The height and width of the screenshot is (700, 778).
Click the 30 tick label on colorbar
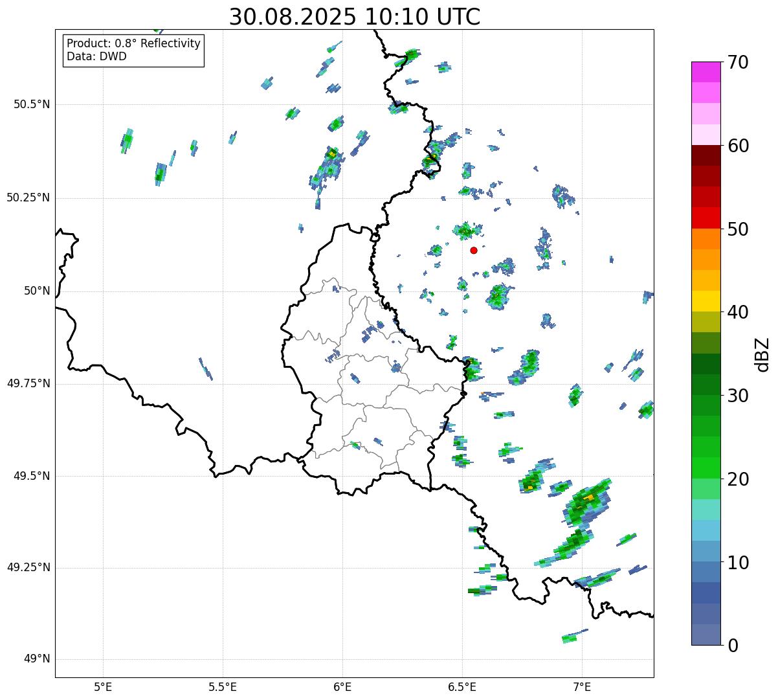coord(737,396)
